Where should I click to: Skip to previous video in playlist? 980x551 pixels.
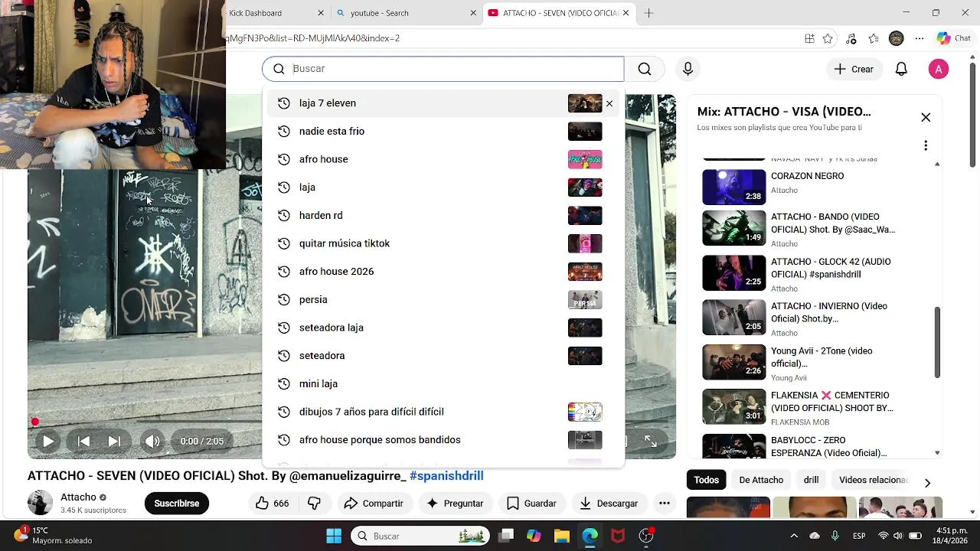[x=84, y=441]
